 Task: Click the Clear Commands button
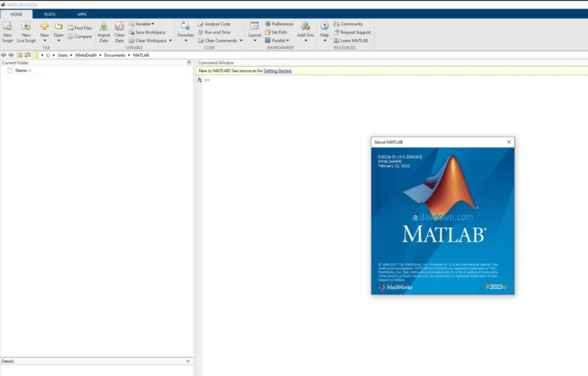tap(217, 41)
